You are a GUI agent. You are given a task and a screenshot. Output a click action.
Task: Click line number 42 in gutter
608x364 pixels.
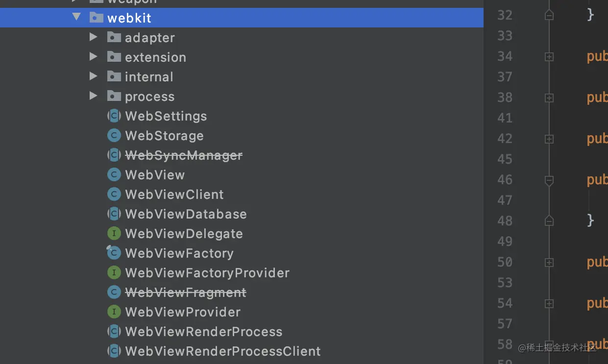click(505, 139)
